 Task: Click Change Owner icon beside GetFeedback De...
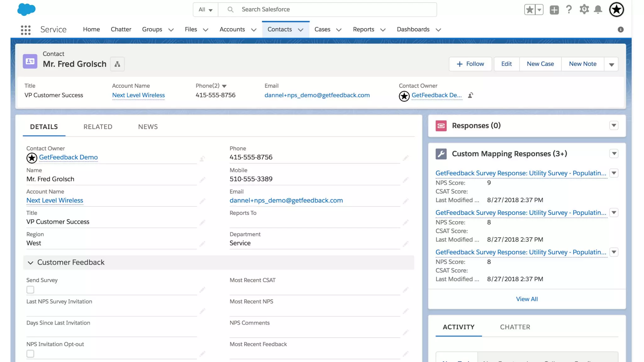tap(470, 95)
